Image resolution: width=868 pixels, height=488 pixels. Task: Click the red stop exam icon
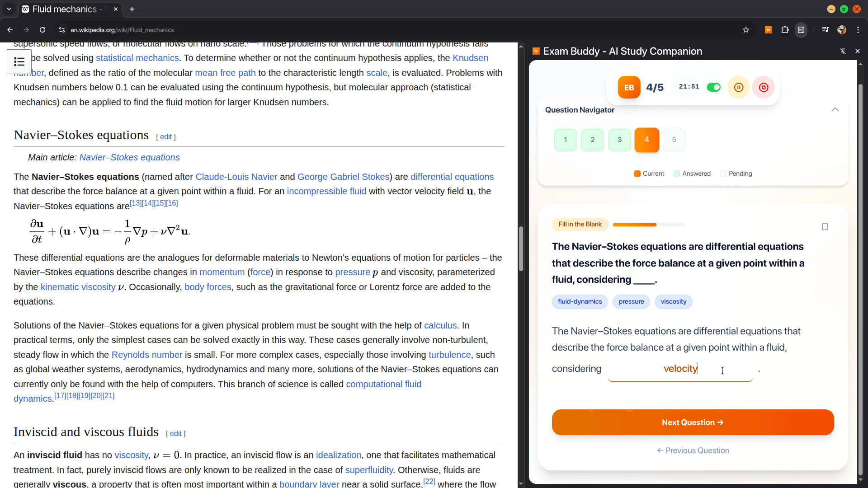tap(764, 88)
